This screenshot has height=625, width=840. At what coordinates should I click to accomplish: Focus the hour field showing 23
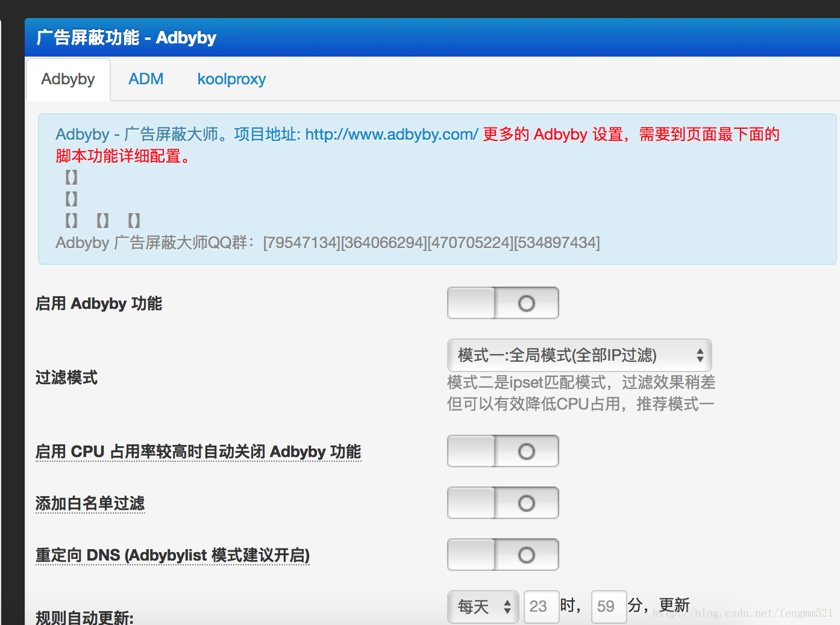[x=541, y=606]
